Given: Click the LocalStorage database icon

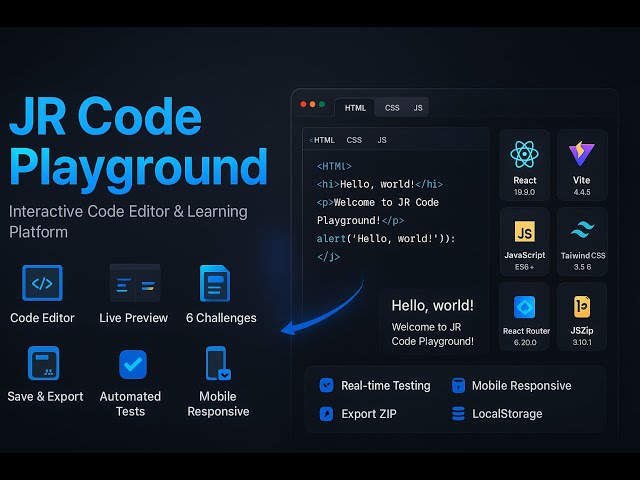Looking at the screenshot, I should coord(458,413).
